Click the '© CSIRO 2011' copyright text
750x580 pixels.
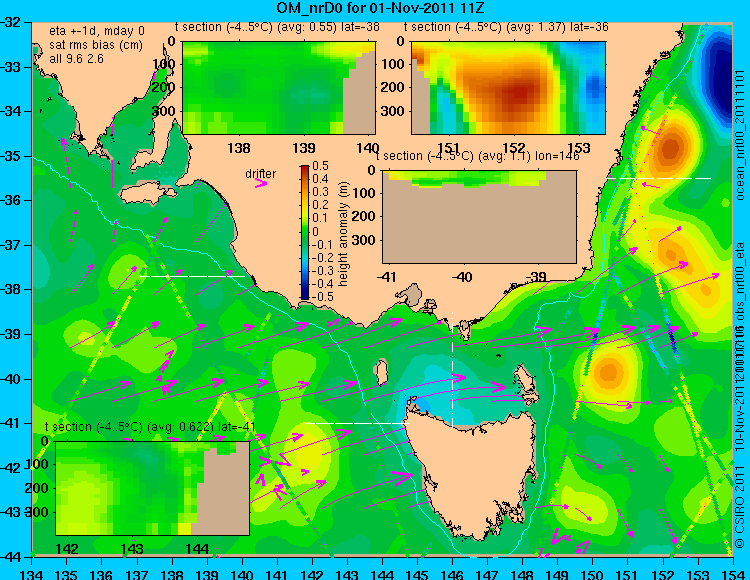[740, 508]
